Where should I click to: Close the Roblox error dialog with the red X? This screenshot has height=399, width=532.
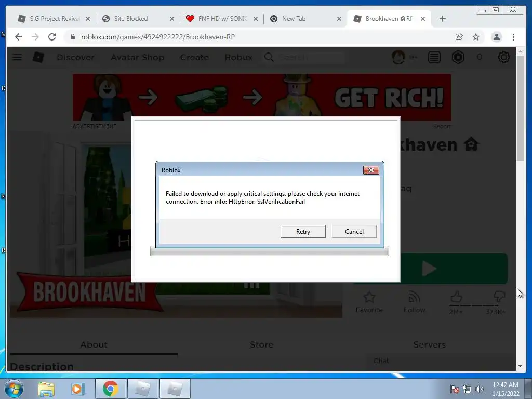(371, 170)
